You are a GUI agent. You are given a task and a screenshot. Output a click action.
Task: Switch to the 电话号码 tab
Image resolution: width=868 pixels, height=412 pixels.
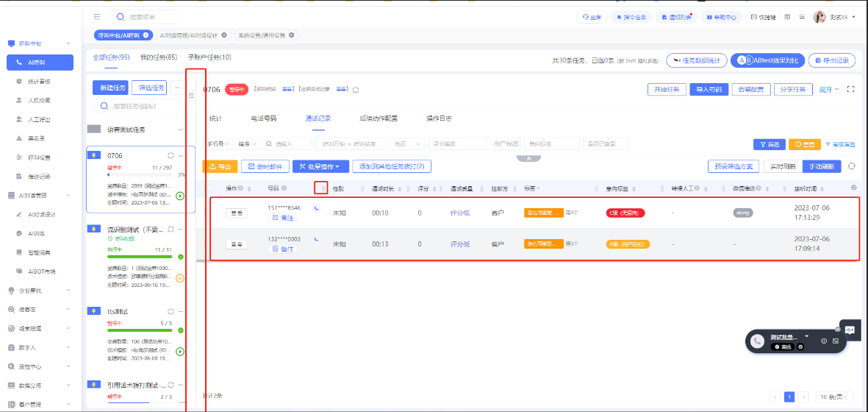pyautogui.click(x=263, y=118)
